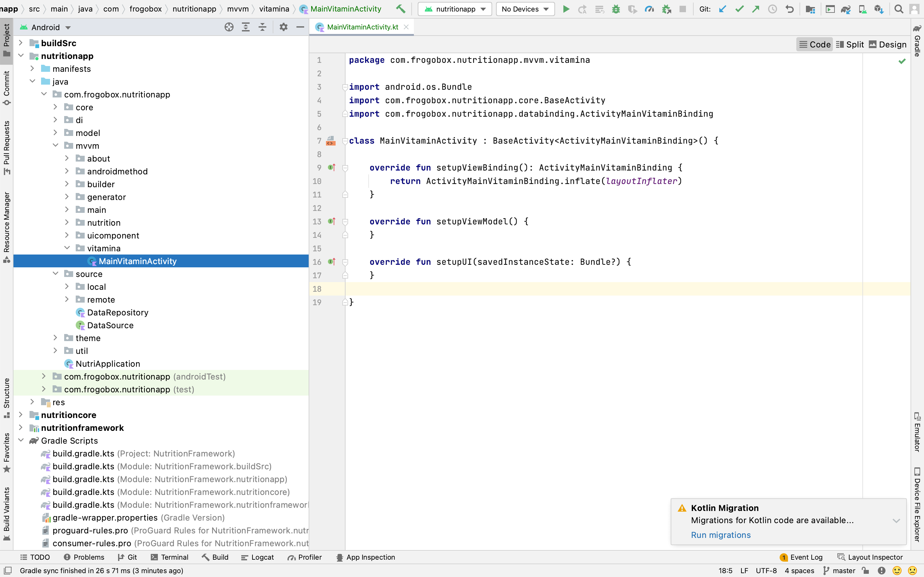This screenshot has height=577, width=924.
Task: Expand the nutritioncore module in tree
Action: (x=21, y=415)
